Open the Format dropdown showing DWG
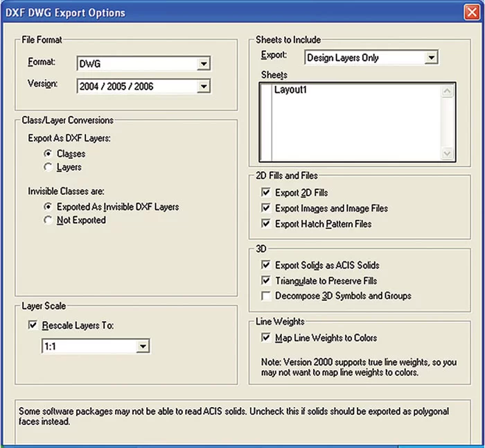The image size is (485, 448). coord(203,64)
